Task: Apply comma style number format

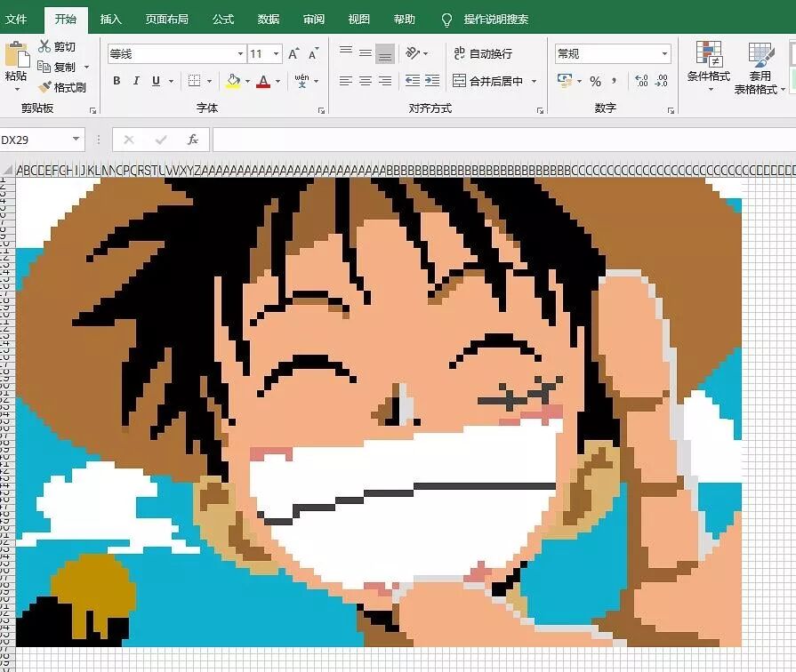Action: 615,81
